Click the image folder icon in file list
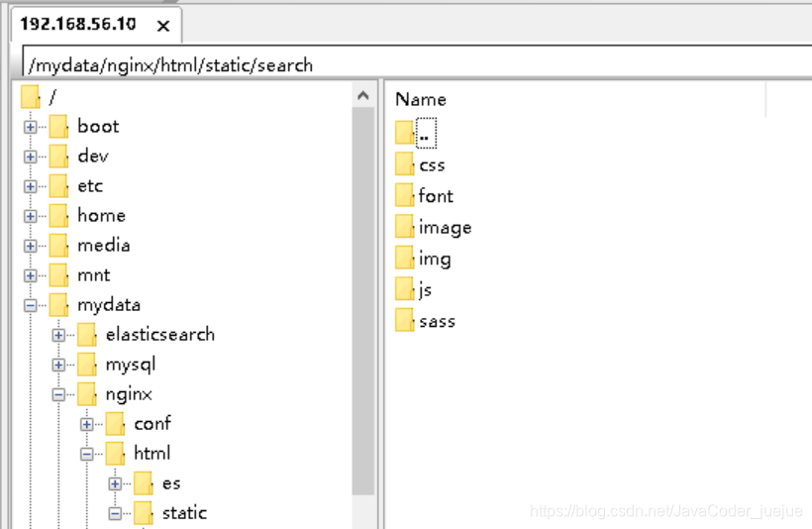Screen dimensions: 812x529 [x=405, y=227]
